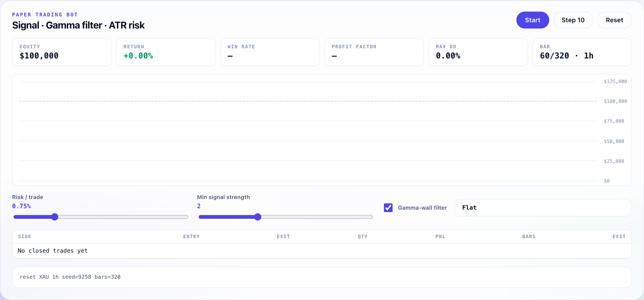Uncheck the Gamma-wall filter checkbox

click(388, 207)
